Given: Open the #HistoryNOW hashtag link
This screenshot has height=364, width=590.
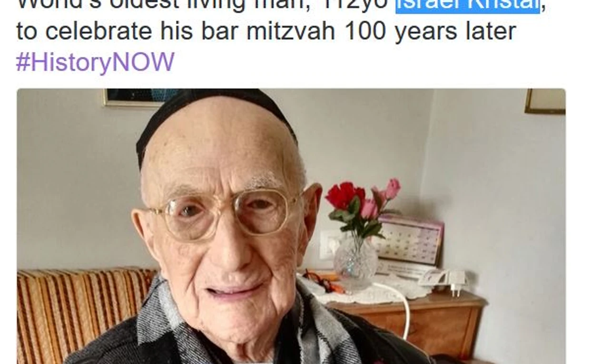Looking at the screenshot, I should click(x=95, y=62).
